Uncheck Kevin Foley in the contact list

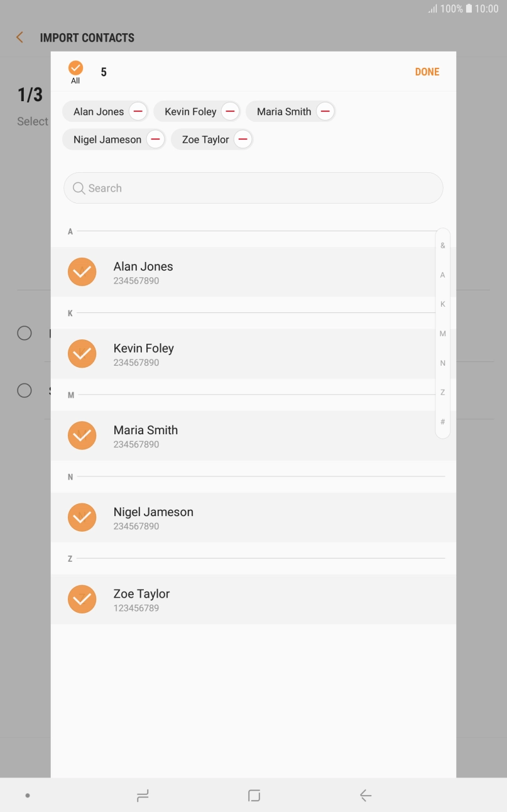point(82,354)
